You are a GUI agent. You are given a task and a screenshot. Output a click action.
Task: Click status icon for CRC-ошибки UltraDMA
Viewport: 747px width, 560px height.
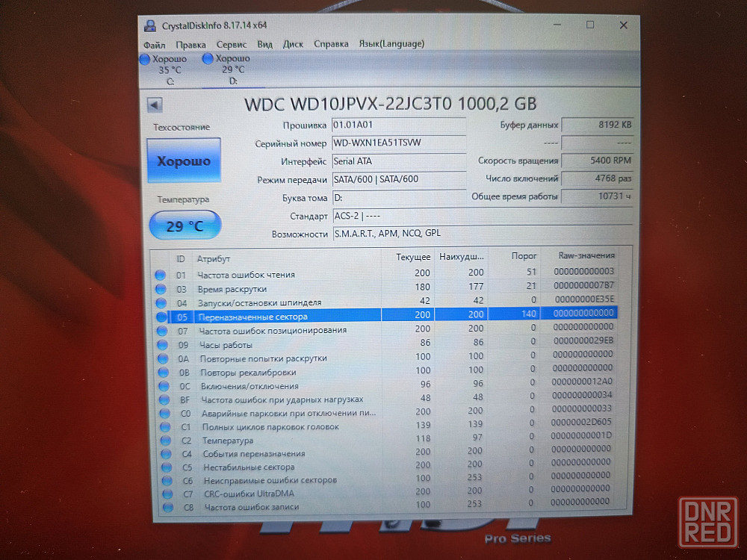pos(167,494)
